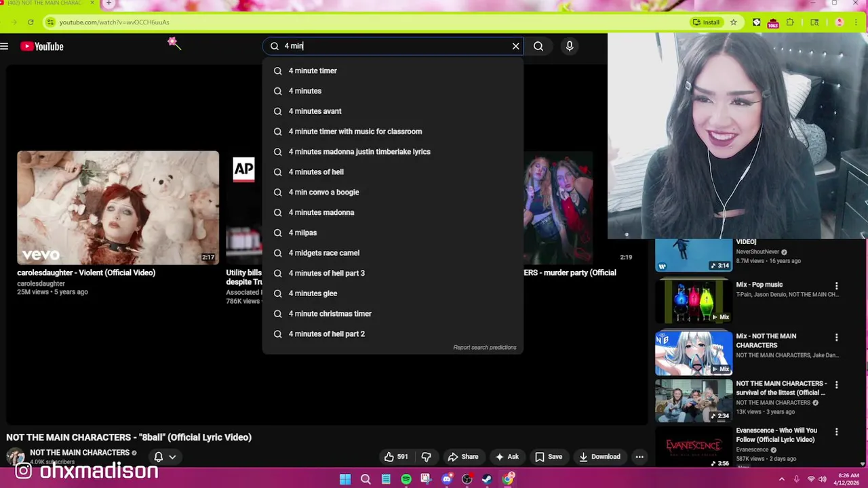868x488 pixels.
Task: Click the Install app button
Action: coord(706,22)
